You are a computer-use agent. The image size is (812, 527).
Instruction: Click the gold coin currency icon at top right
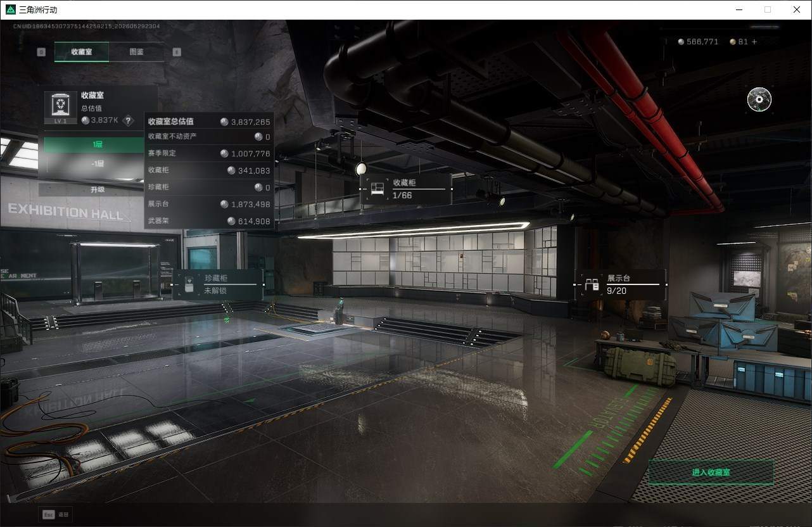pyautogui.click(x=733, y=42)
